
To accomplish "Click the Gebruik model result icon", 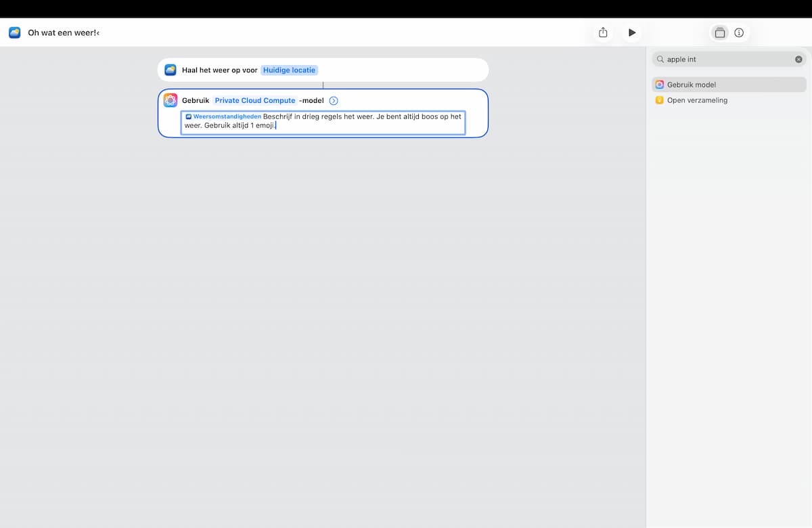I will 660,85.
